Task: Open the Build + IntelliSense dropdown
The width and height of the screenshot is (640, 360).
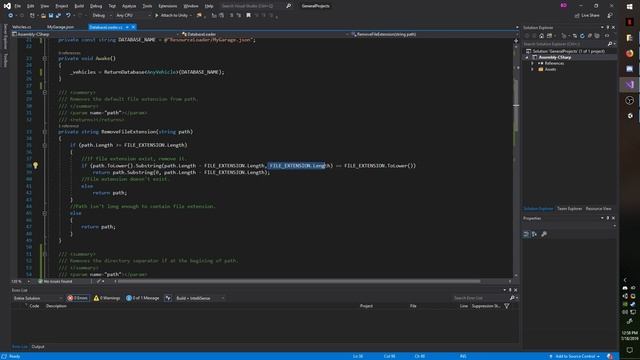Action: pos(200,298)
